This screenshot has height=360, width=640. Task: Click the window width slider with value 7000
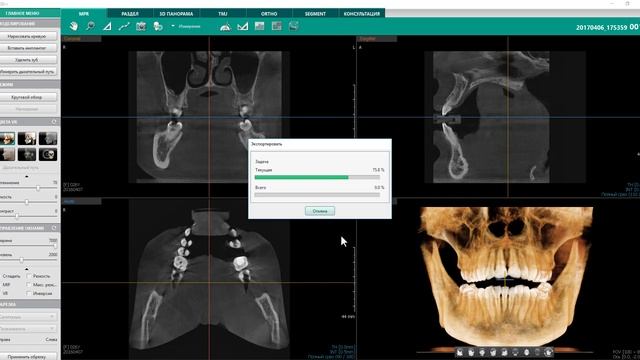point(55,246)
